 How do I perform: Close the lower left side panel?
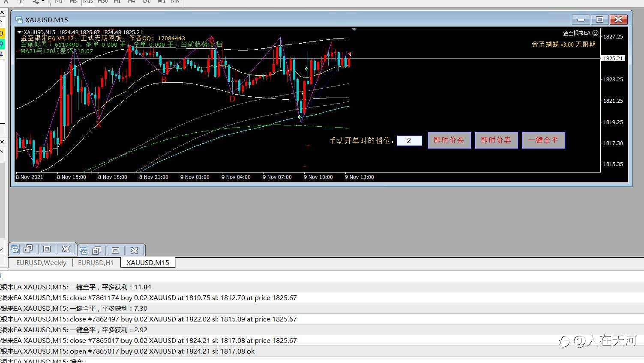point(2,142)
